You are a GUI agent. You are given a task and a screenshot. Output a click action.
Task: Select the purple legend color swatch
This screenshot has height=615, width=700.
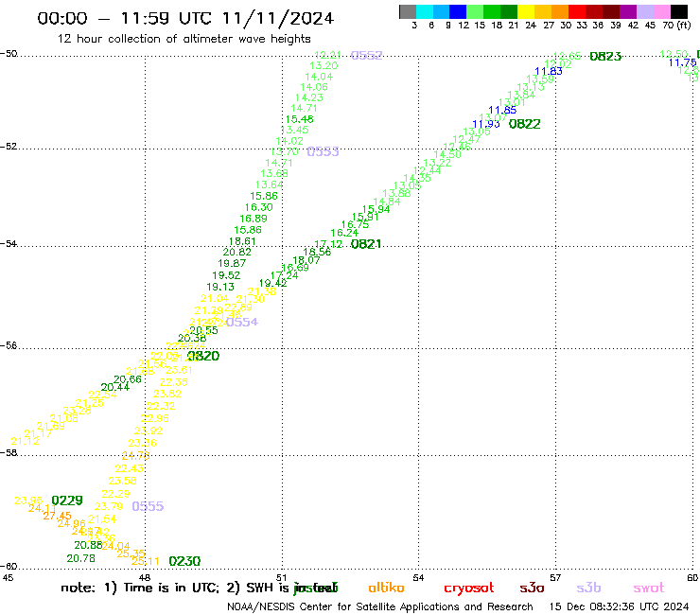(x=628, y=11)
